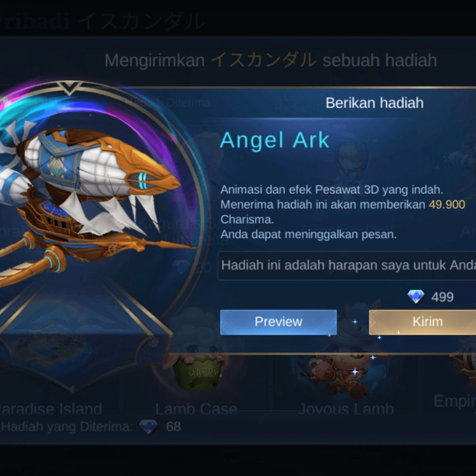Viewport: 476px width, 476px height.
Task: Preview the Angel Ark gift animation
Action: pyautogui.click(x=278, y=322)
